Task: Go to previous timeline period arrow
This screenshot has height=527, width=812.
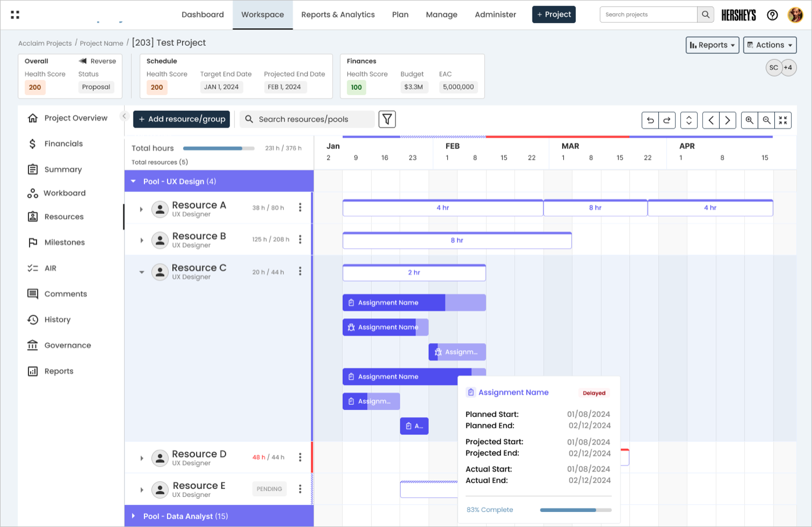Action: [x=711, y=120]
